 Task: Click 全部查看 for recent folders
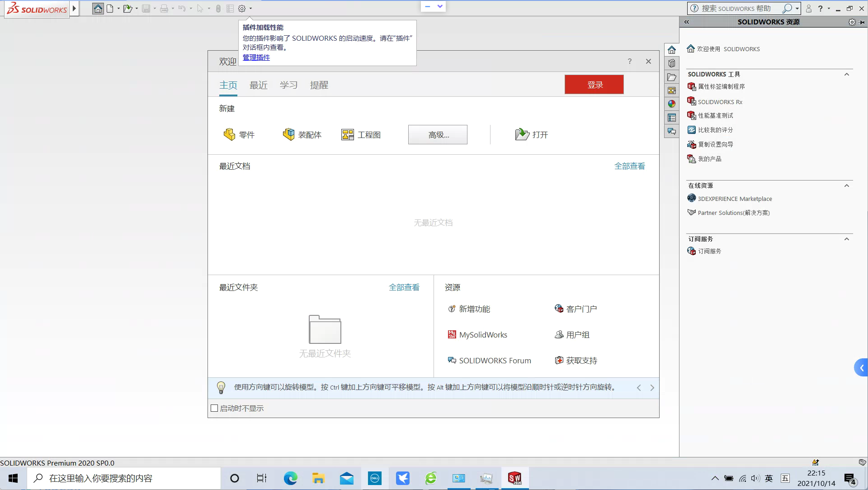coord(404,287)
